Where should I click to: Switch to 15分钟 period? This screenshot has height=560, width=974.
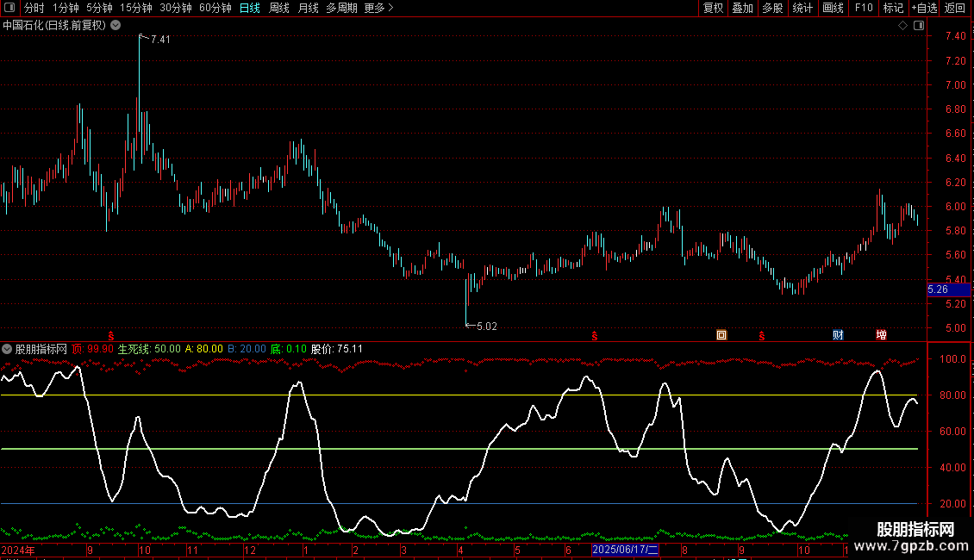point(135,8)
